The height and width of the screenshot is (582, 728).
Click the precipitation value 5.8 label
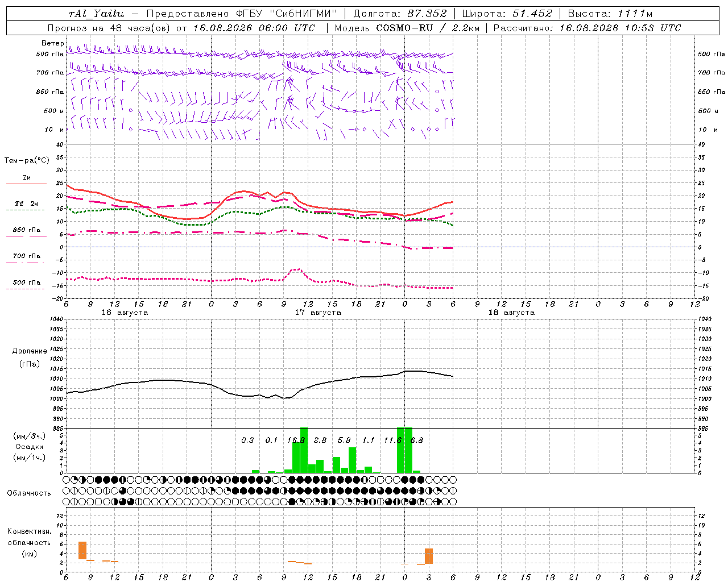click(x=344, y=440)
